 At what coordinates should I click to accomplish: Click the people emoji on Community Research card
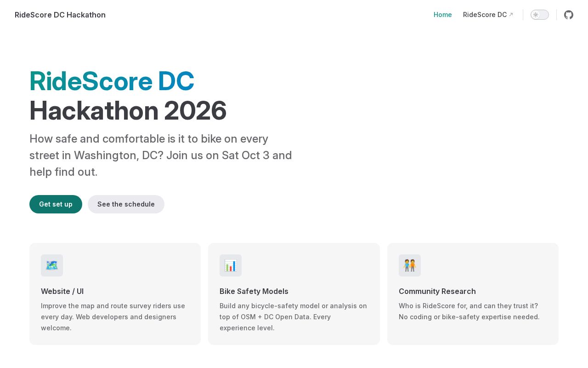pos(410,265)
